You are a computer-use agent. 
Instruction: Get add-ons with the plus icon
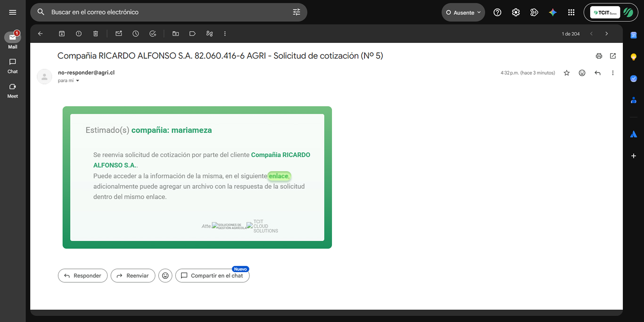634,156
